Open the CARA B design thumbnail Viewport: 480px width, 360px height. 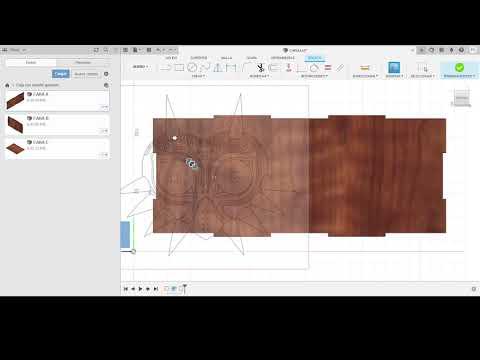15,125
